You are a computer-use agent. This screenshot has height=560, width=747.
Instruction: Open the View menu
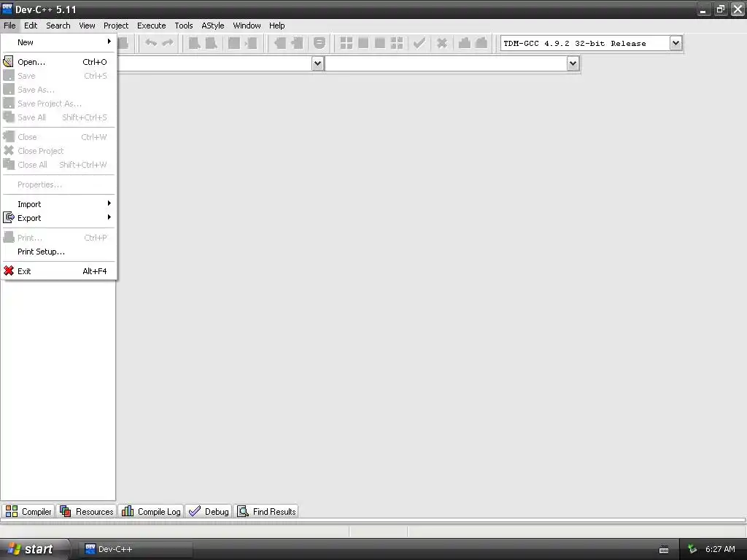click(x=87, y=26)
